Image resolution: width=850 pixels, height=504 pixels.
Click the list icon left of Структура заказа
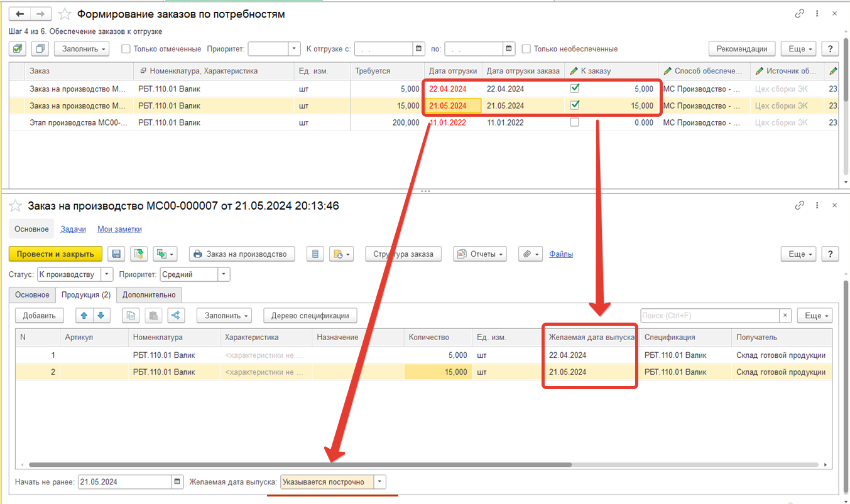click(x=315, y=254)
